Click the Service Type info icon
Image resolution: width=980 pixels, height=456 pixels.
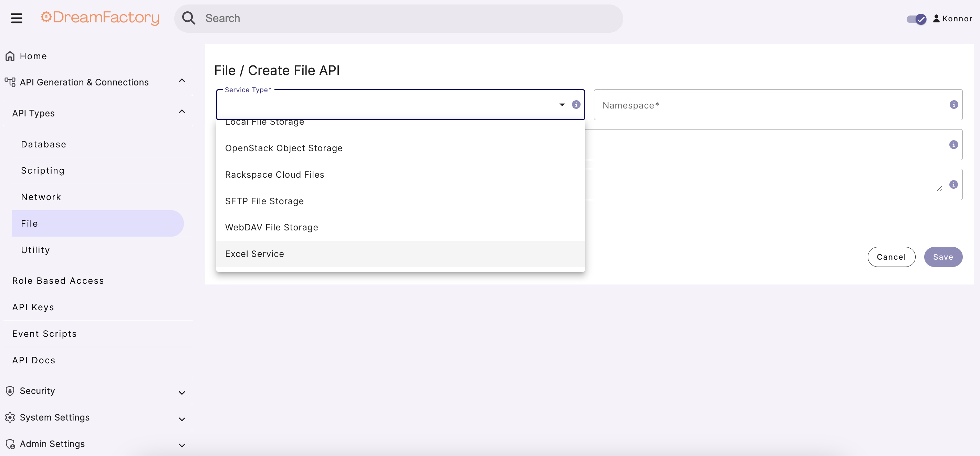click(x=576, y=105)
